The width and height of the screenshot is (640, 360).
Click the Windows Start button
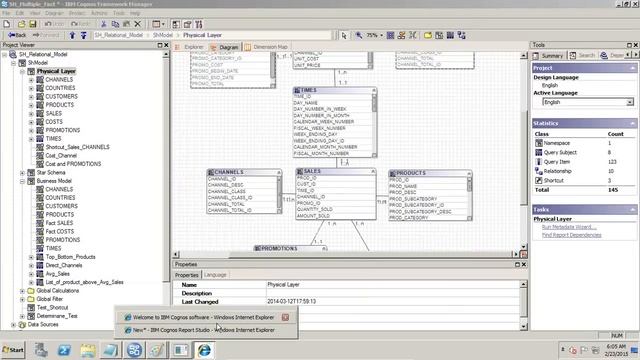[x=13, y=350]
